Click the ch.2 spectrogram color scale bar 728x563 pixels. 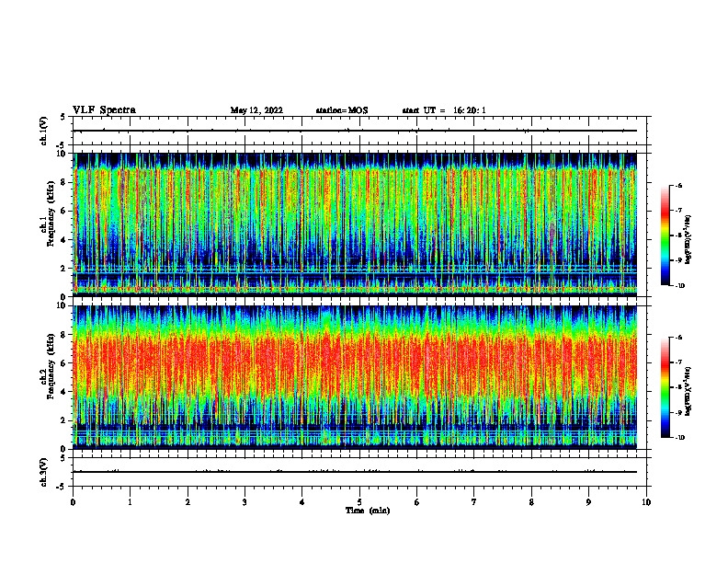click(665, 387)
